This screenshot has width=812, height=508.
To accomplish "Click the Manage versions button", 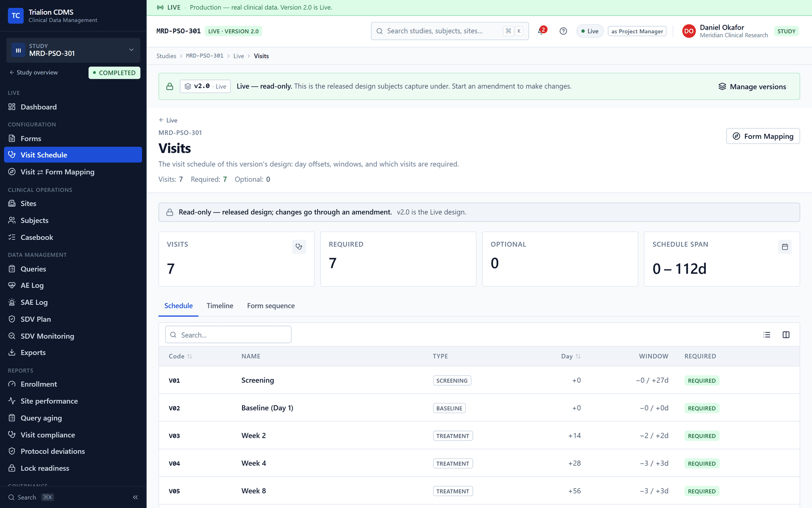I will coord(752,87).
